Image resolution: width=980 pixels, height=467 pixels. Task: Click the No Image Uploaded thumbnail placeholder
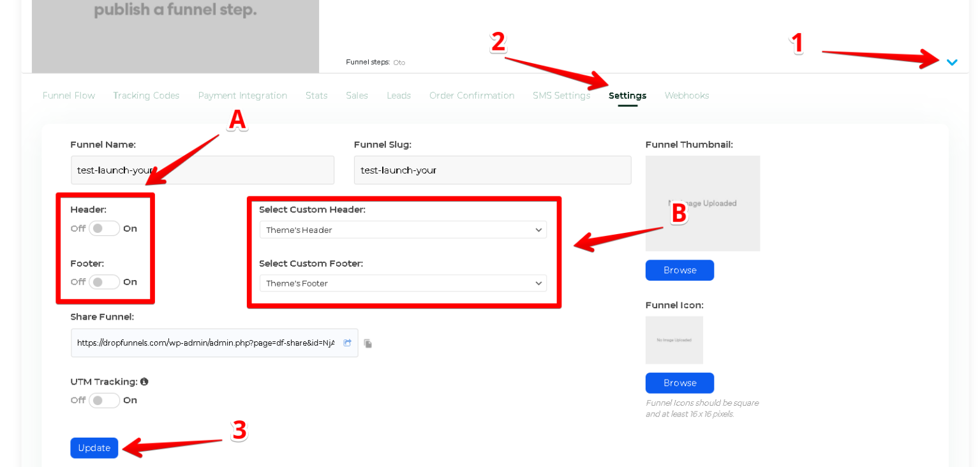tap(702, 203)
